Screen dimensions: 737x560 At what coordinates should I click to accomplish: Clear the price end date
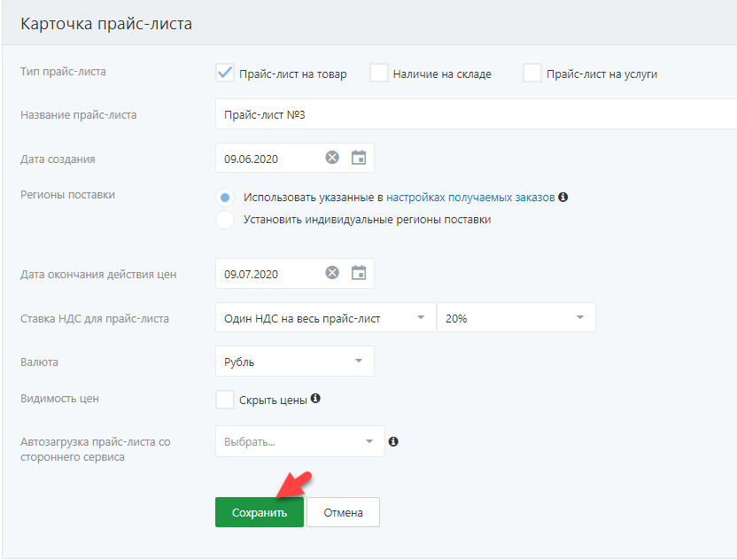(332, 273)
